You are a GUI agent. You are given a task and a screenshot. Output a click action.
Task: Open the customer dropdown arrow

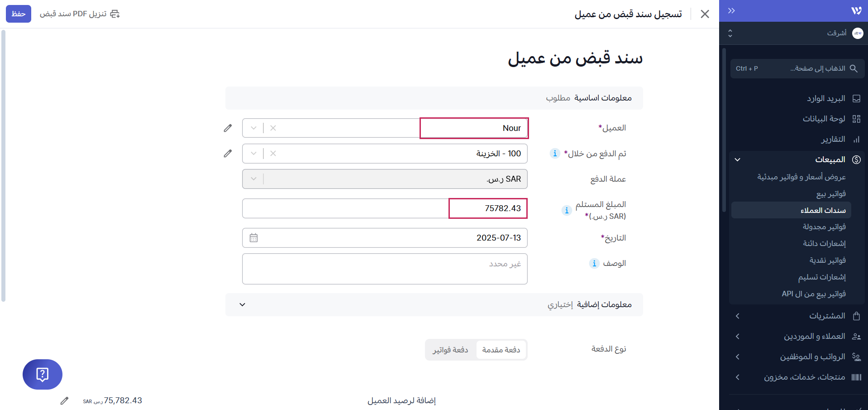point(253,128)
